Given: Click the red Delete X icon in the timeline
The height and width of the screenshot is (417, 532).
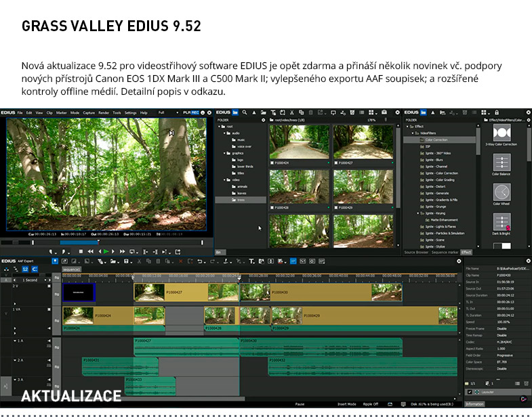Looking at the screenshot, I should point(180,261).
